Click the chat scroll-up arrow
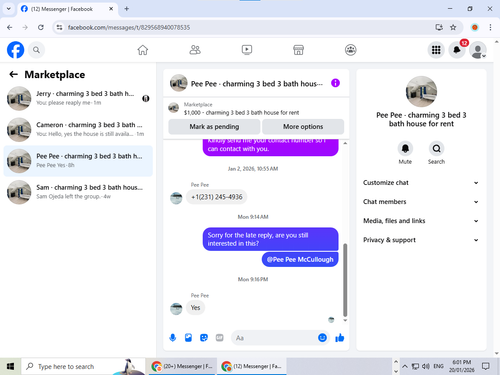This screenshot has width=500, height=375. coord(345,143)
